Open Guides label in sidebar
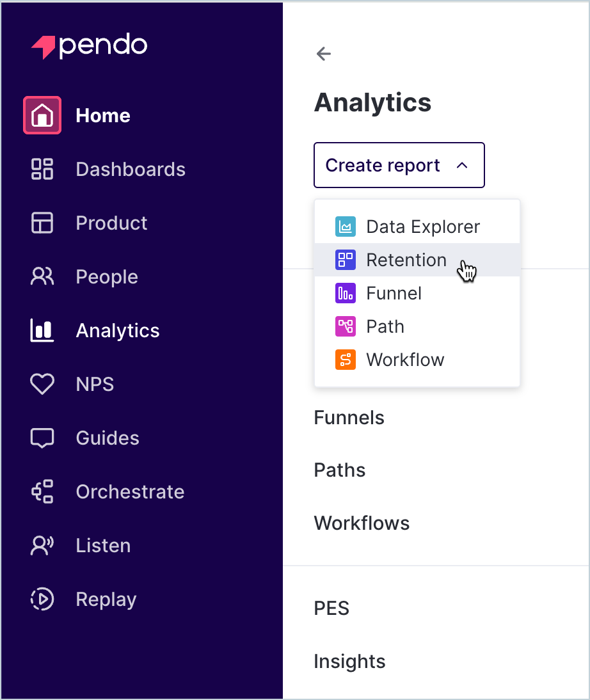Image resolution: width=590 pixels, height=700 pixels. pyautogui.click(x=108, y=438)
